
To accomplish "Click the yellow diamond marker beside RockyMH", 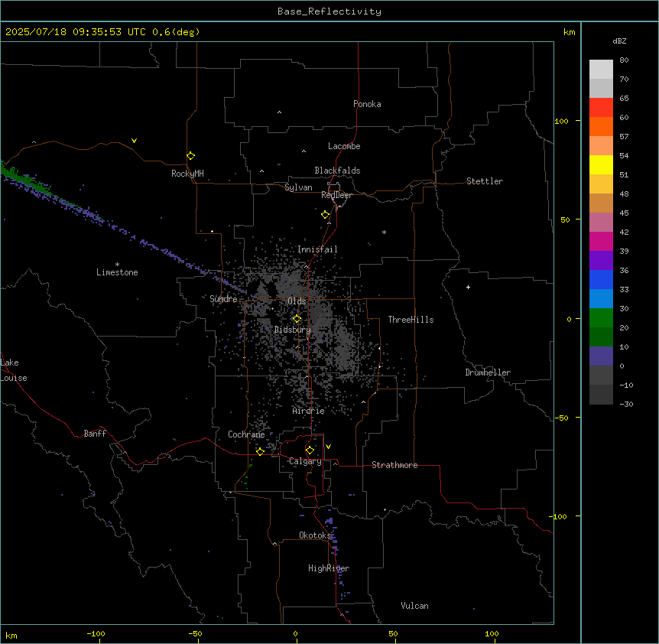I will [191, 156].
